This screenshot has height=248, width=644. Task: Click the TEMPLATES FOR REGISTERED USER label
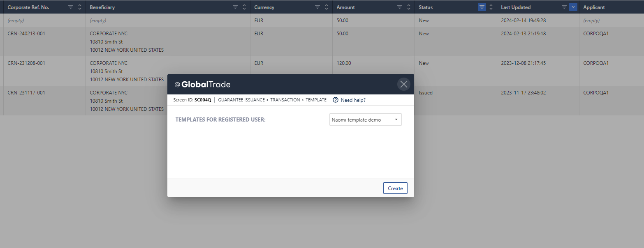pos(220,120)
